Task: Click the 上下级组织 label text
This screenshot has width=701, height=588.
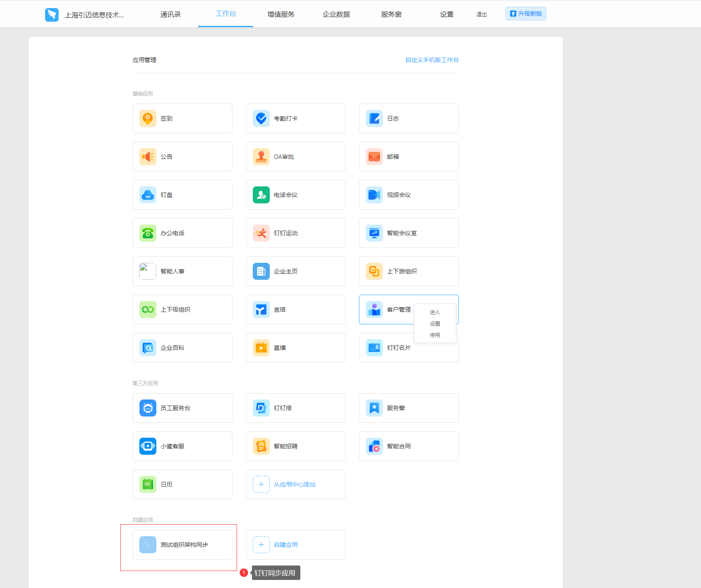Action: pyautogui.click(x=175, y=309)
